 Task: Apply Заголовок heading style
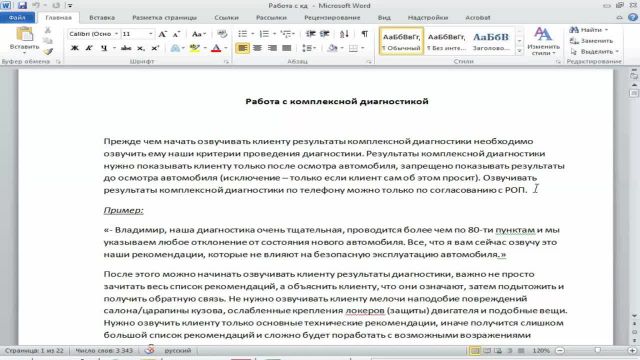[491, 41]
